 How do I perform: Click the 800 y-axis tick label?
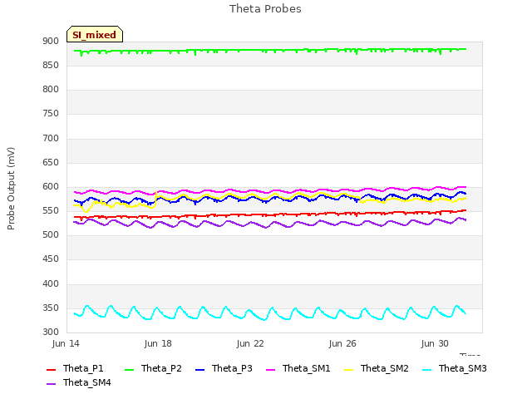click(51, 89)
